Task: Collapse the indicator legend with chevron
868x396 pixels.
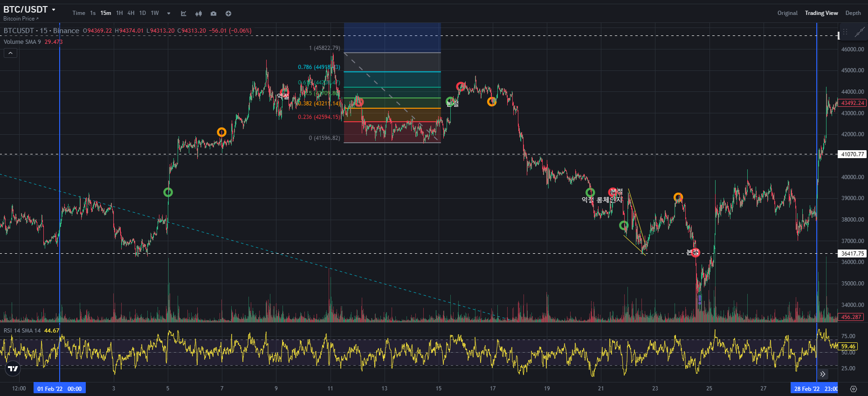Action: [x=10, y=53]
